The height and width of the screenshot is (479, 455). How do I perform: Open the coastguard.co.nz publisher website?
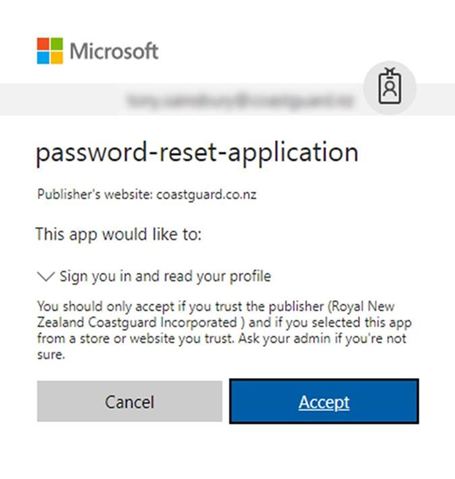(x=206, y=195)
